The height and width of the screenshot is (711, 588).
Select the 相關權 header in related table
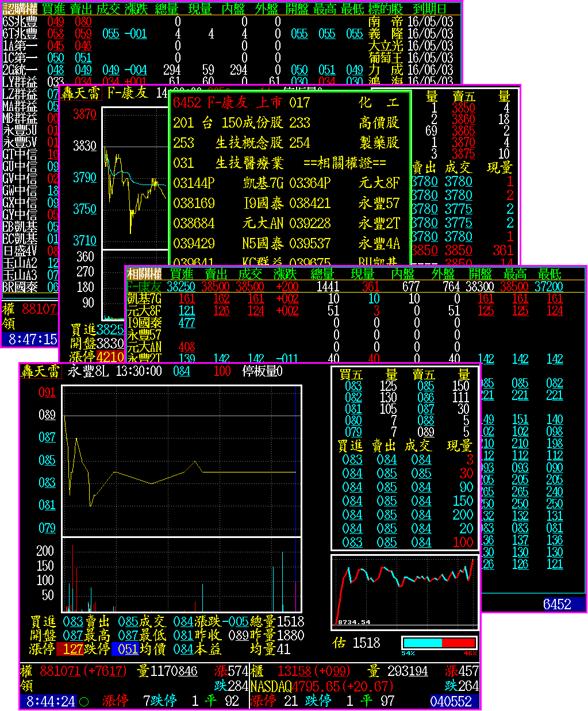(x=144, y=274)
